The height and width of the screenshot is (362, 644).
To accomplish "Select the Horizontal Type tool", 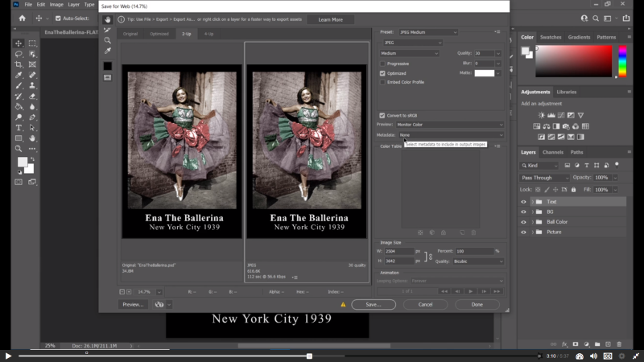I will [19, 128].
